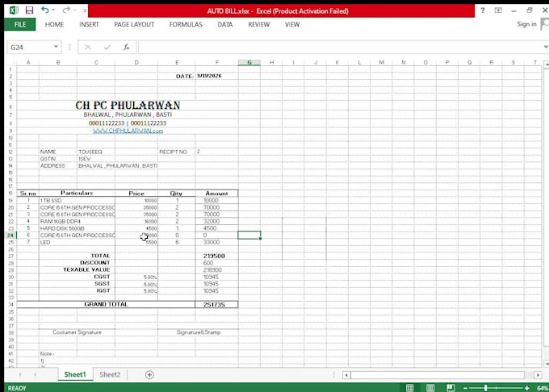Add a new sheet with plus button
Image resolution: width=549 pixels, height=392 pixels.
[149, 375]
